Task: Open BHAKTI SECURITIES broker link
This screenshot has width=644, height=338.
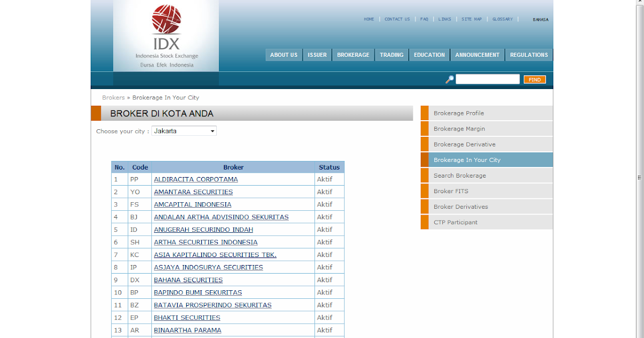Action: (x=187, y=318)
